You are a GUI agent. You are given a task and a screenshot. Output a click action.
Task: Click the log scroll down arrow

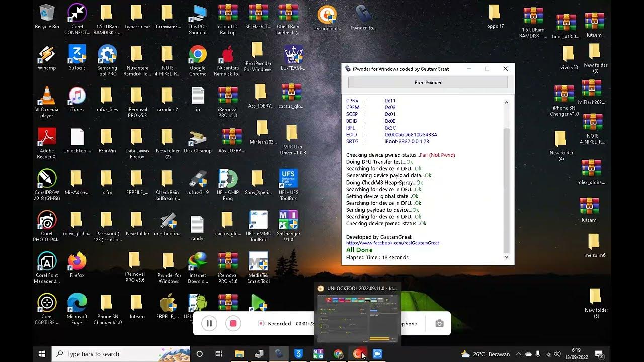pos(506,257)
